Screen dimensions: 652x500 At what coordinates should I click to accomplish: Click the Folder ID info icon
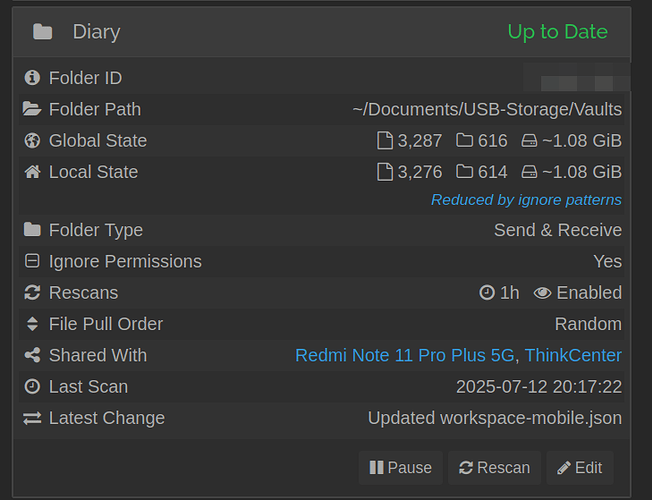(32, 78)
